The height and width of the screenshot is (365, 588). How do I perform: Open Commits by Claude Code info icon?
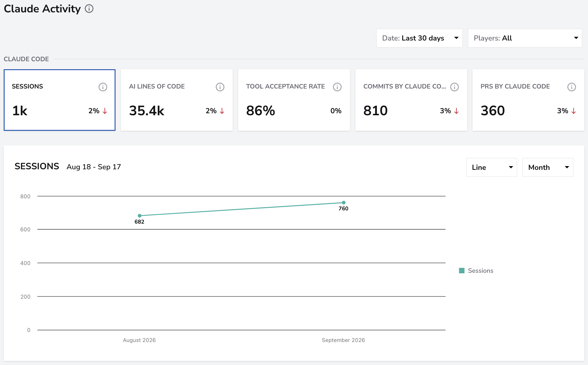(x=454, y=87)
